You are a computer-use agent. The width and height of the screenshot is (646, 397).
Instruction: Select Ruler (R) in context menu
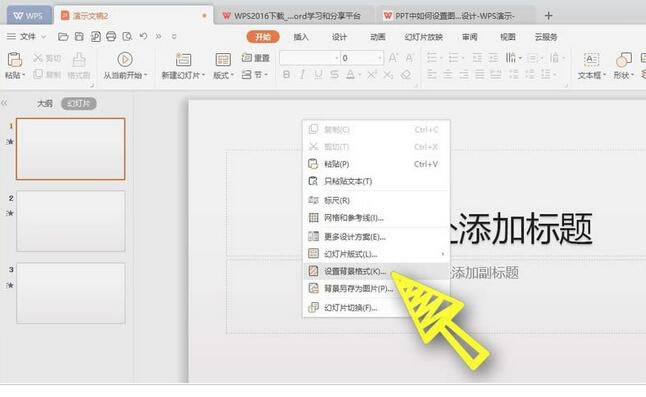point(376,200)
